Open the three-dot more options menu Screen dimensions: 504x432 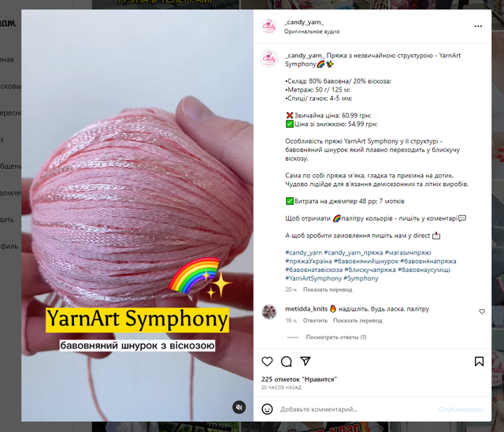pyautogui.click(x=478, y=26)
